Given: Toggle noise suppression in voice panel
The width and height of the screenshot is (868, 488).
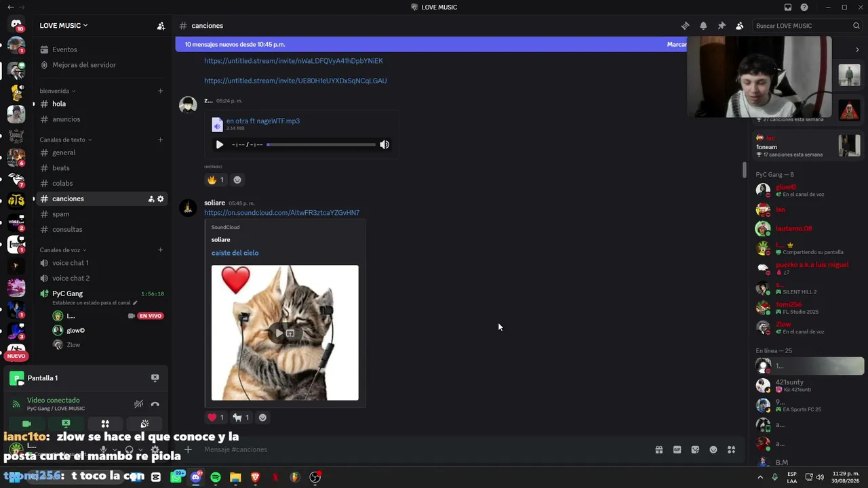Looking at the screenshot, I should click(138, 404).
